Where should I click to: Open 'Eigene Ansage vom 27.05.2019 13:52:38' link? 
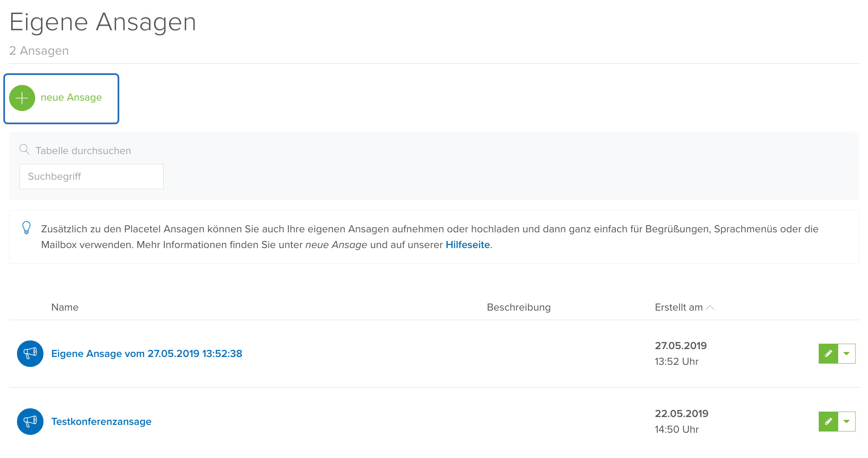pyautogui.click(x=147, y=354)
